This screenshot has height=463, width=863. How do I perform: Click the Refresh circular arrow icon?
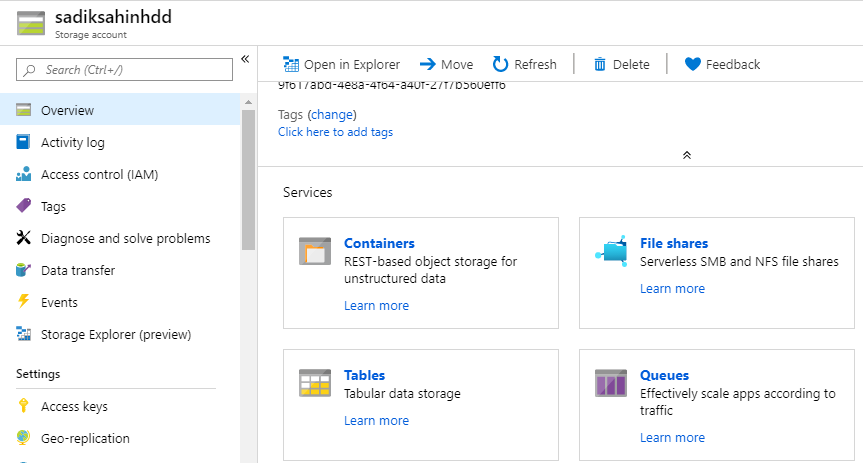(500, 64)
